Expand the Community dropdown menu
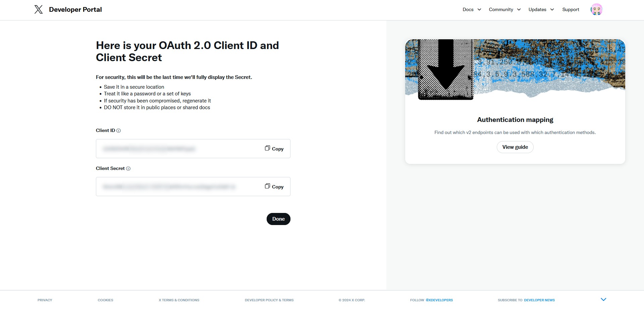 coord(504,9)
